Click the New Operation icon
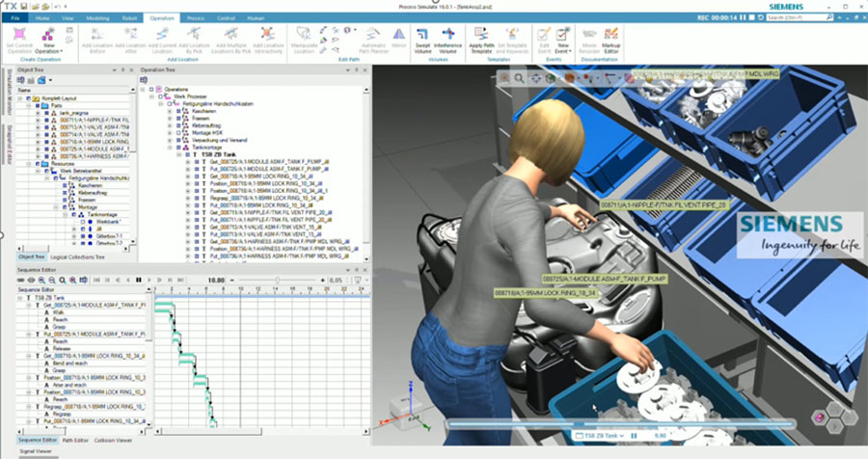Viewport: 868px width, 459px height. pos(48,35)
